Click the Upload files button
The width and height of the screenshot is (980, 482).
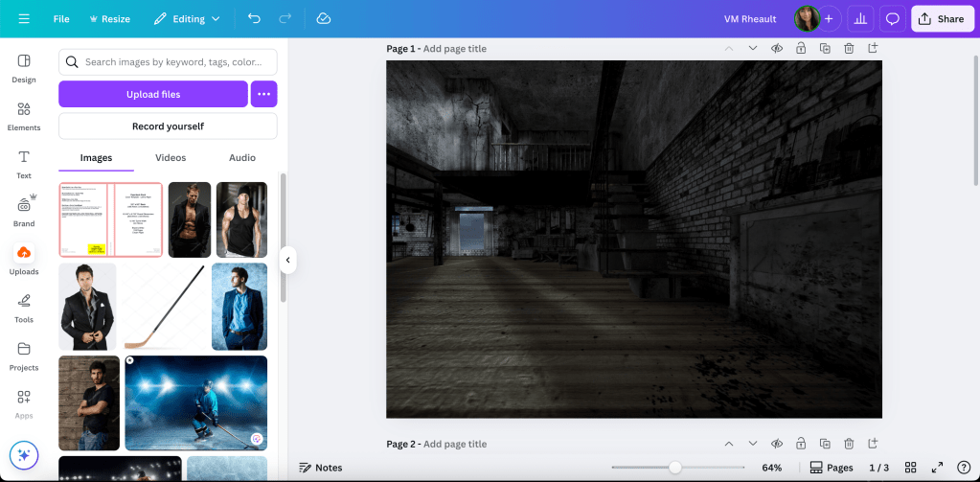click(153, 94)
